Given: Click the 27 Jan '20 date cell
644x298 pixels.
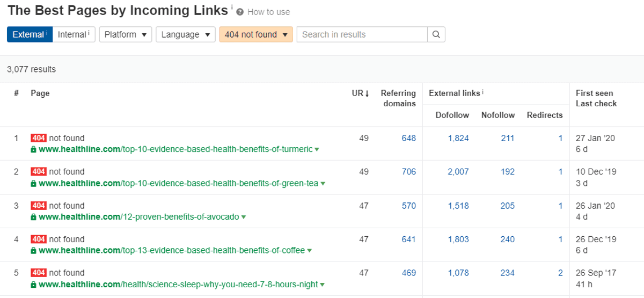Looking at the screenshot, I should pyautogui.click(x=595, y=138).
